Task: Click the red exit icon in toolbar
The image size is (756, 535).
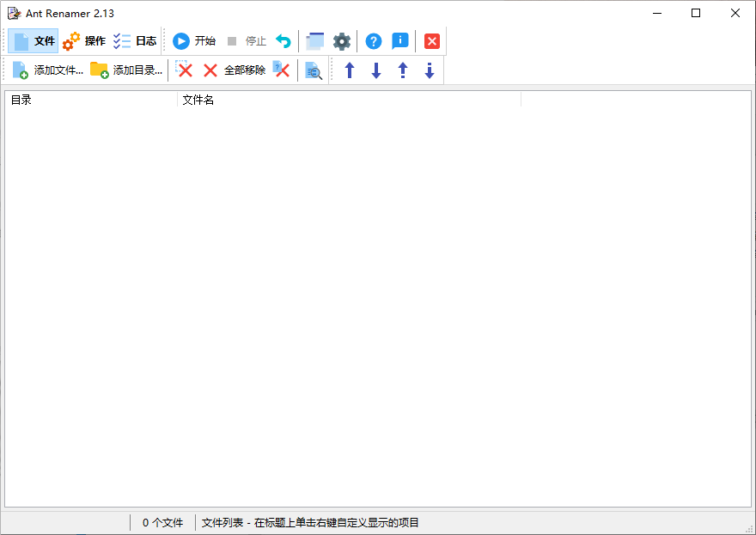Action: click(432, 41)
